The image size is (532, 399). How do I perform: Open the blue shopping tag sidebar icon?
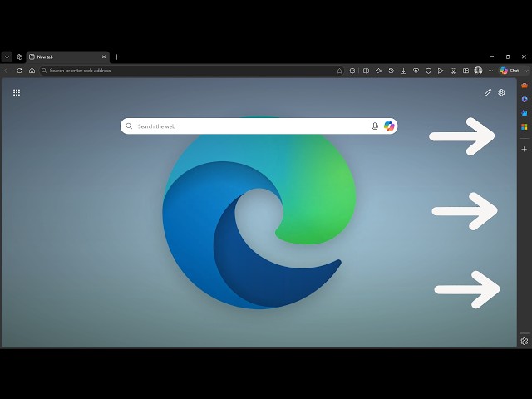tap(525, 113)
